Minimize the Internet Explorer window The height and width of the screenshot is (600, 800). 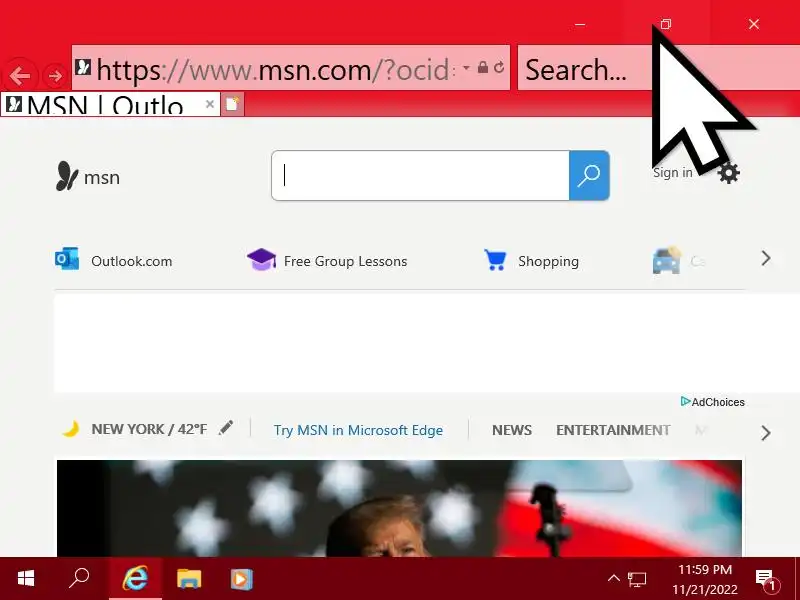pyautogui.click(x=580, y=24)
